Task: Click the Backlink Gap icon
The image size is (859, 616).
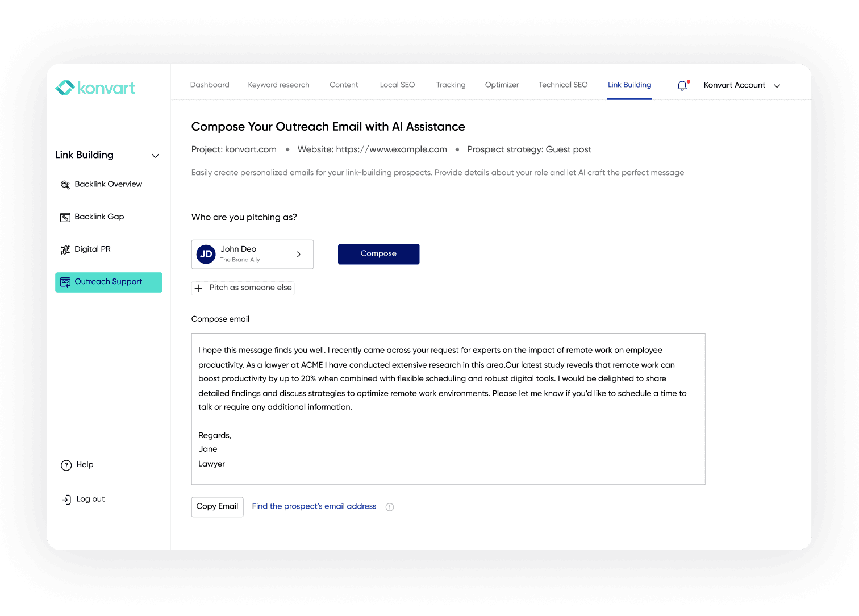Action: (65, 217)
